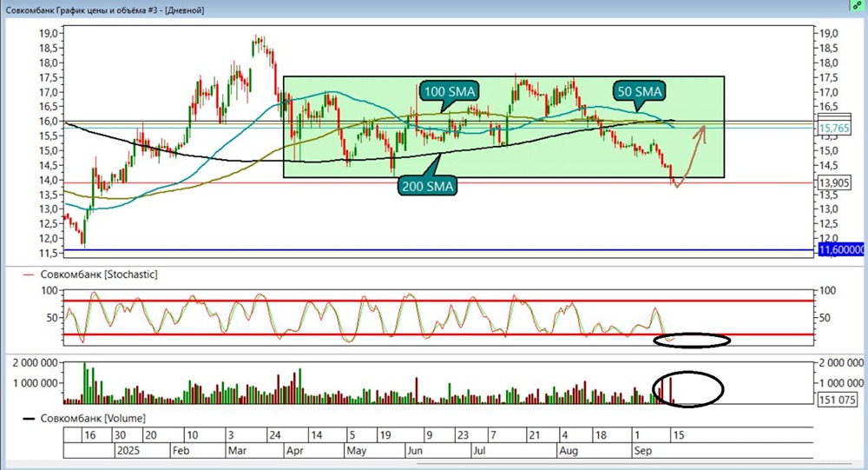Click the 'Совкомбанк [Stochastic]' legend label
Image resolution: width=868 pixels, height=470 pixels.
(x=99, y=275)
